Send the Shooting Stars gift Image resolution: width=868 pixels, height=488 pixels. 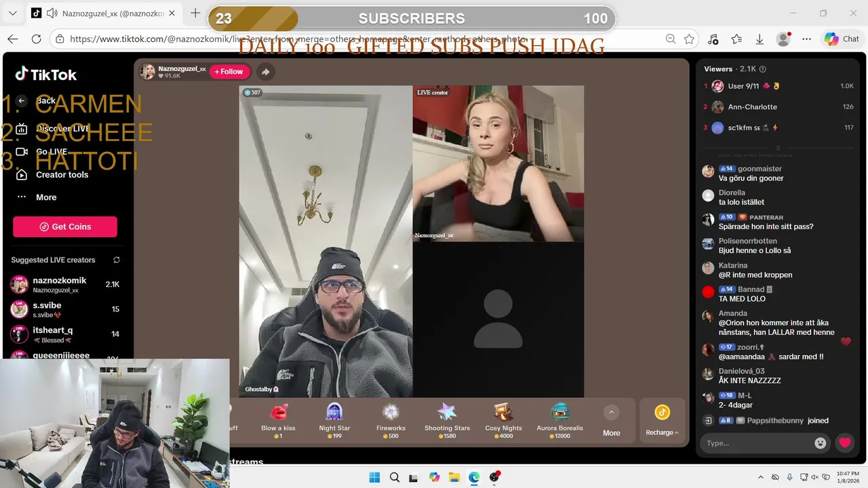[447, 420]
